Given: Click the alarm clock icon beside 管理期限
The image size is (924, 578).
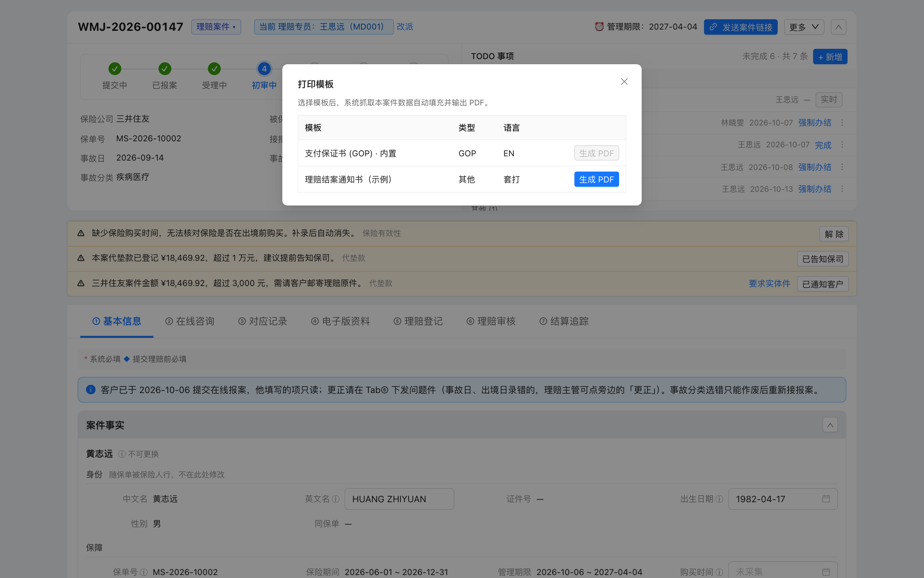Looking at the screenshot, I should (x=599, y=27).
